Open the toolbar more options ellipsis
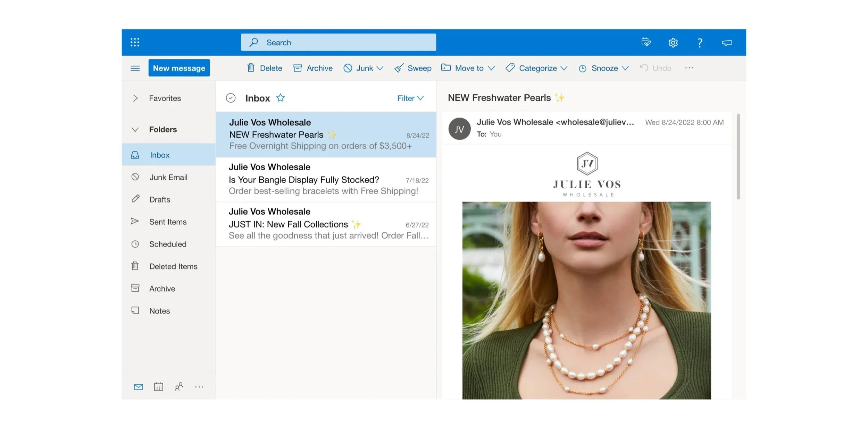This screenshot has width=868, height=429. pos(689,68)
